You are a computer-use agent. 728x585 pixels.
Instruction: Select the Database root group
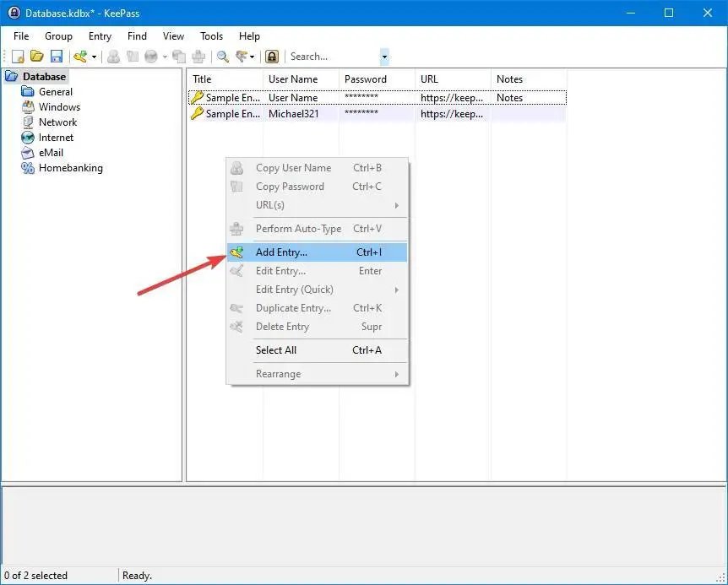coord(45,77)
